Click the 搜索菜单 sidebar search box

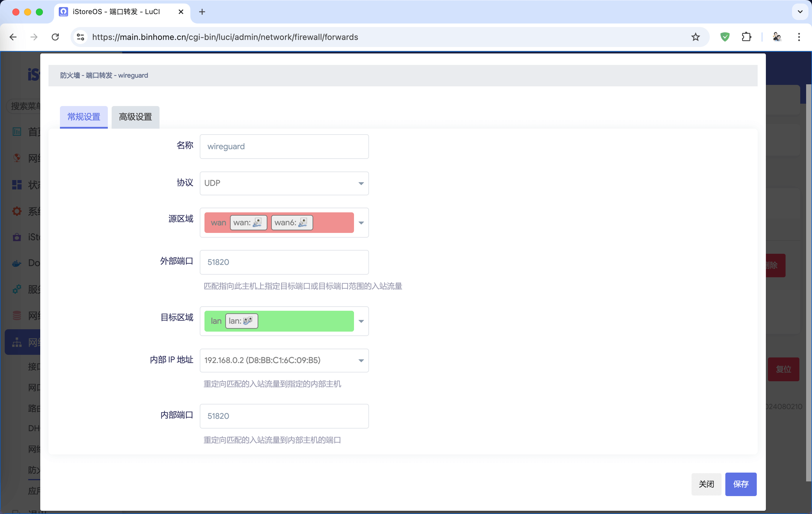pyautogui.click(x=24, y=106)
